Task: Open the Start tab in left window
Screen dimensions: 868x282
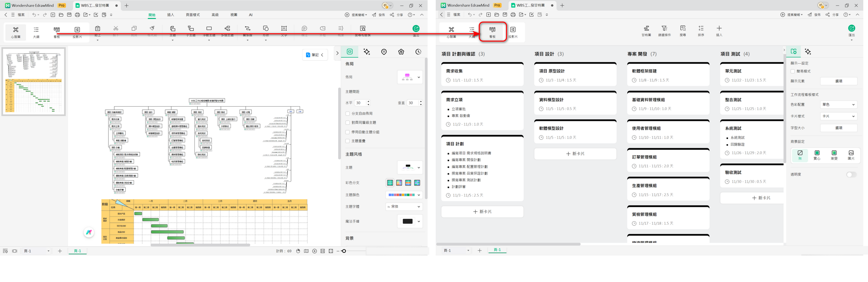Action: (152, 15)
